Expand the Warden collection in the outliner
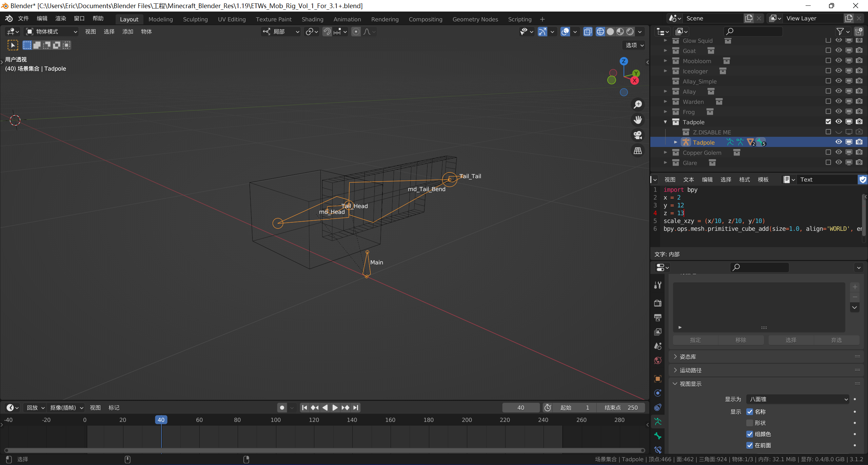Image resolution: width=868 pixels, height=465 pixels. [665, 101]
